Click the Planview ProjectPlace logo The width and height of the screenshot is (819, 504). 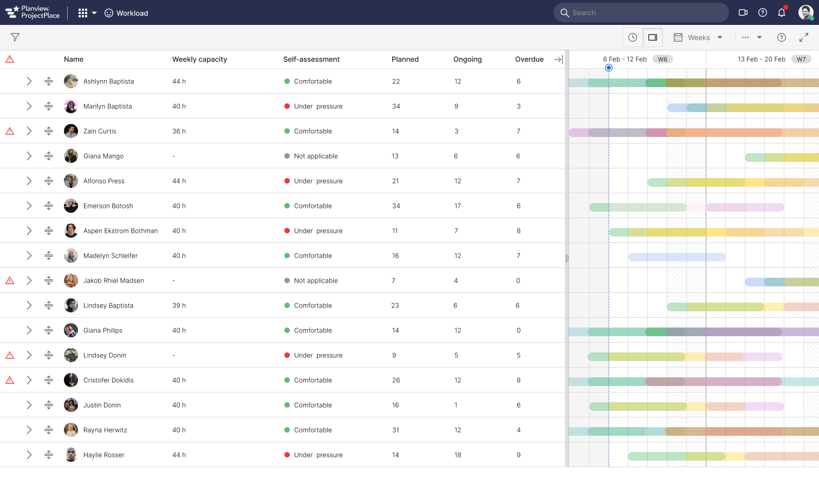click(33, 12)
